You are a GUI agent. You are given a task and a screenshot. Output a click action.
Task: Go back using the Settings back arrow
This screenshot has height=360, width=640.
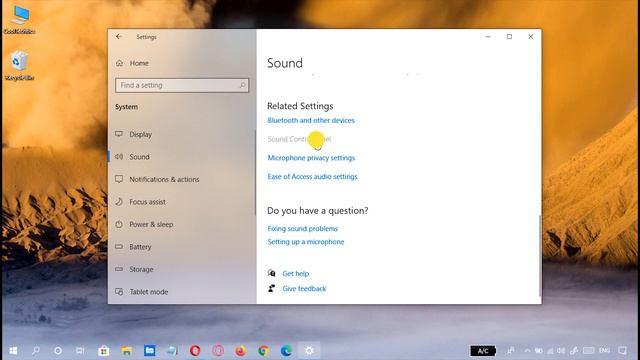click(x=119, y=37)
